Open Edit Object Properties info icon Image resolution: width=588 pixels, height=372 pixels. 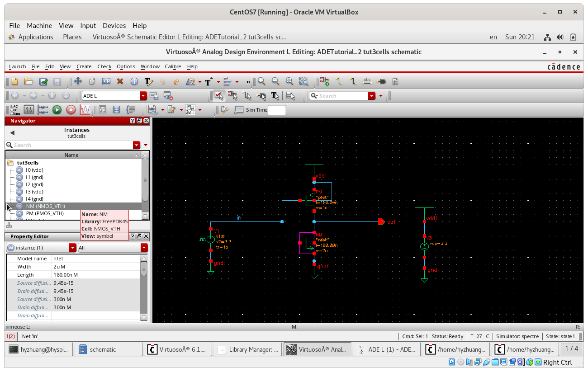coord(134,82)
